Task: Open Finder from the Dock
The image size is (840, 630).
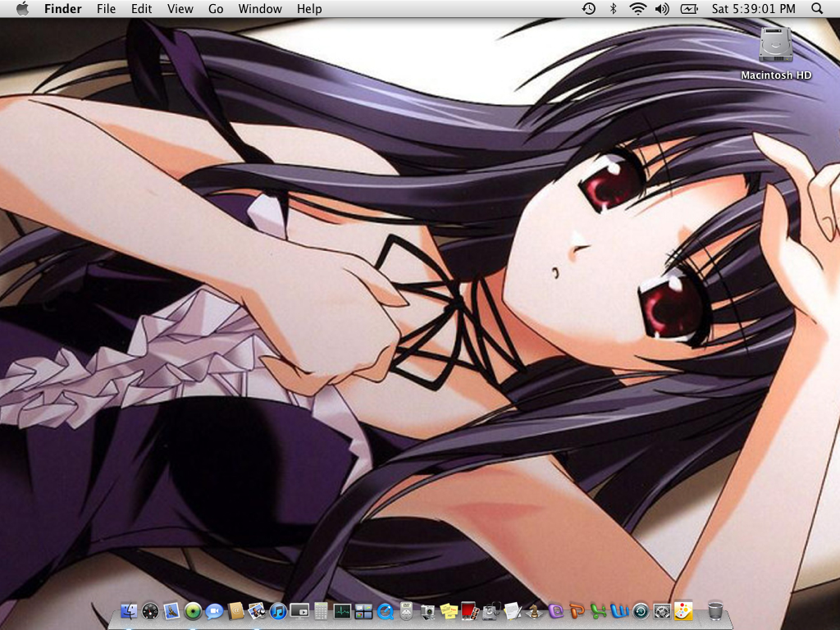Action: [x=129, y=610]
